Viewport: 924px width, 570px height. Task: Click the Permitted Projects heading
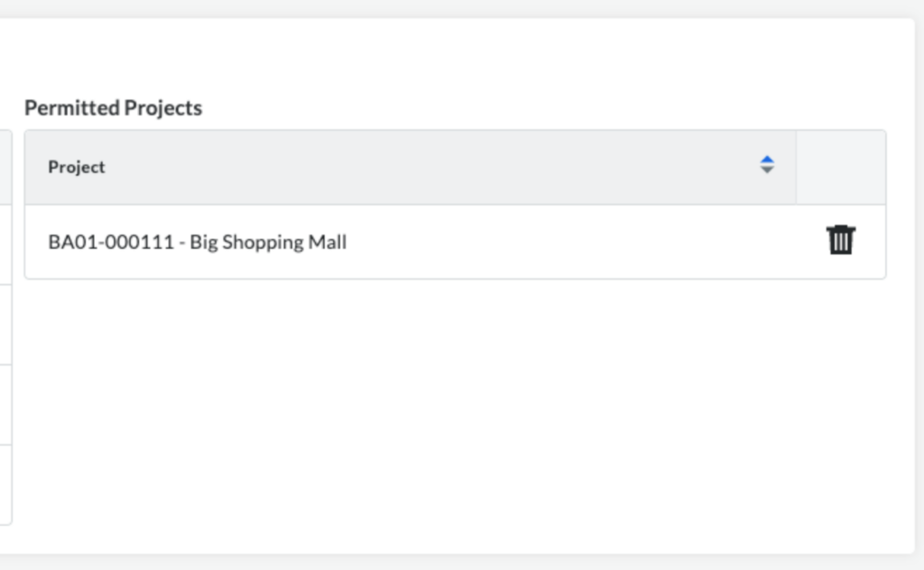113,107
